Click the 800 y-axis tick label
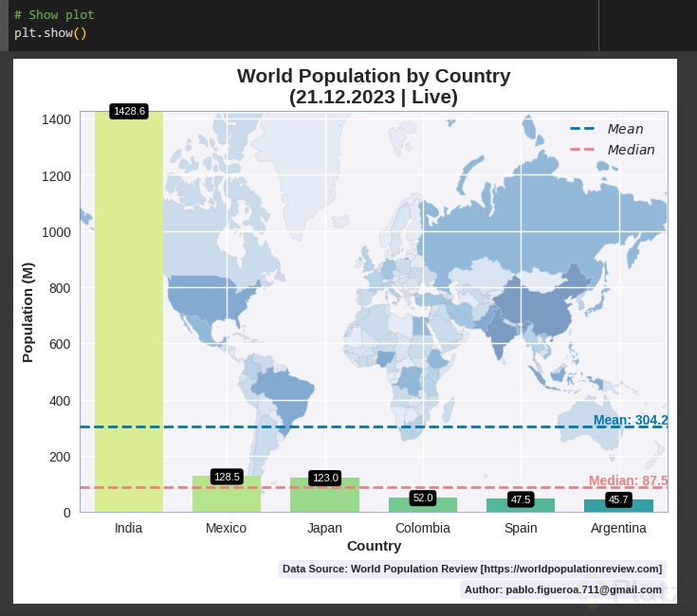Screen dimensions: 697x616 pyautogui.click(x=60, y=288)
